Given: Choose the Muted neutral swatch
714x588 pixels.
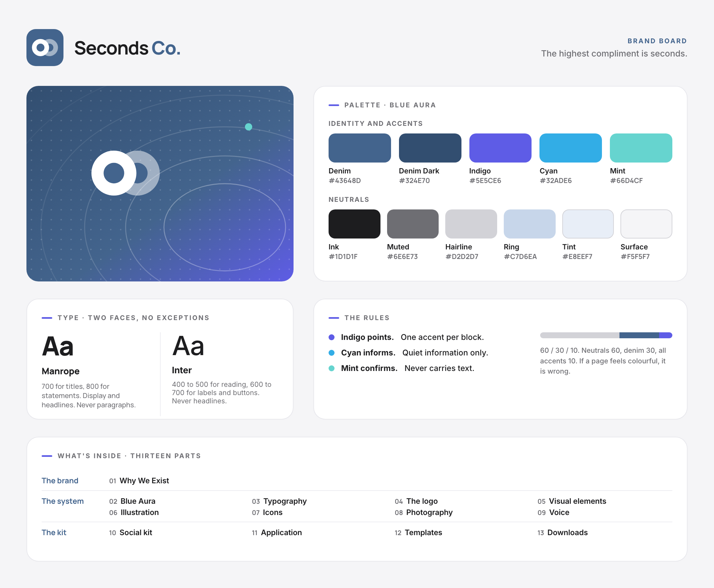Looking at the screenshot, I should pyautogui.click(x=413, y=224).
